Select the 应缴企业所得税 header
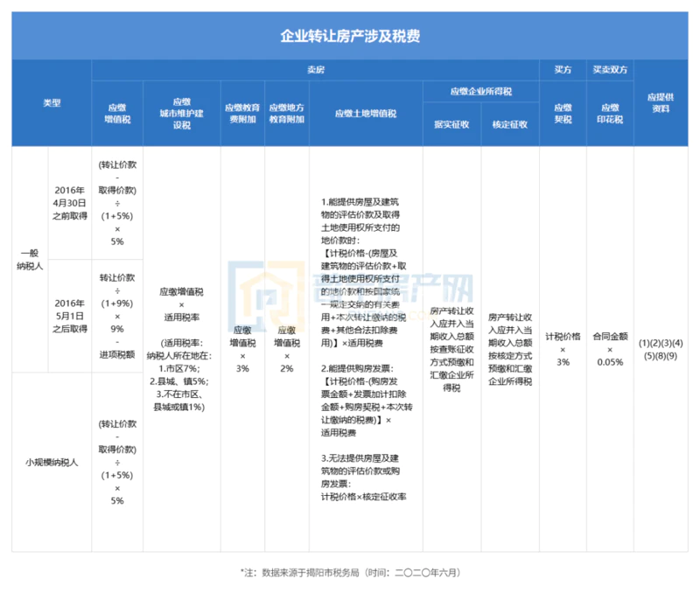Screen dimensions: 700x593 pos(480,91)
